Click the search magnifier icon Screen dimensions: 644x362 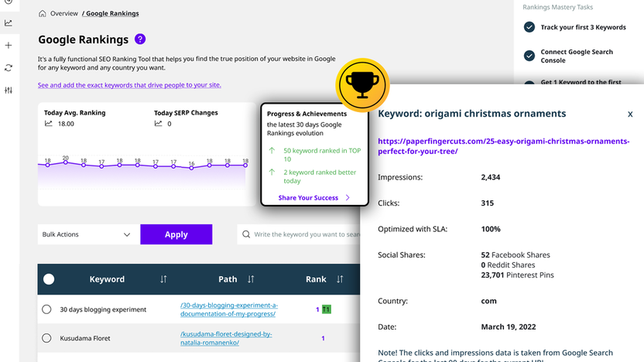tap(246, 234)
